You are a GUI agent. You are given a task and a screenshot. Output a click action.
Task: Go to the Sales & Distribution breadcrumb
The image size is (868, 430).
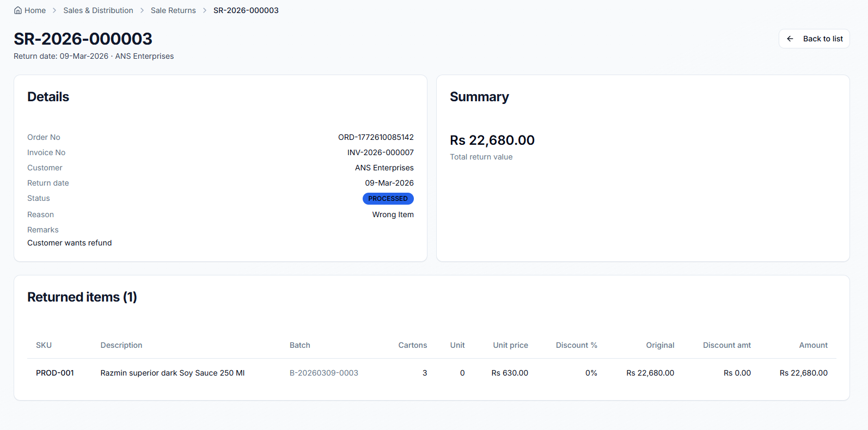click(98, 10)
